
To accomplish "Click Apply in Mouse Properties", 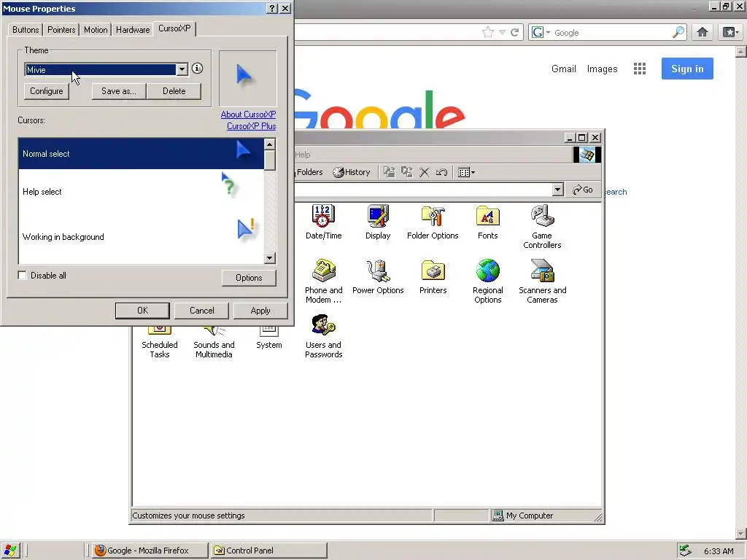I will click(260, 311).
